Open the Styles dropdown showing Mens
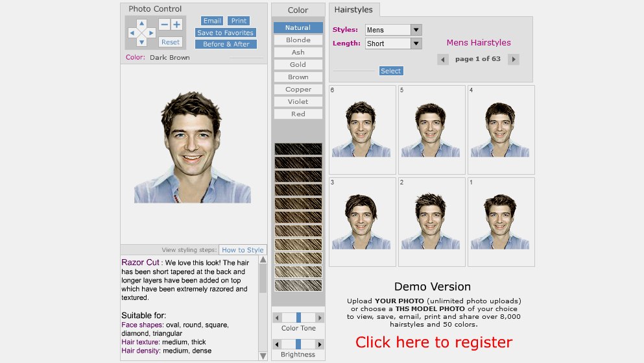 393,30
